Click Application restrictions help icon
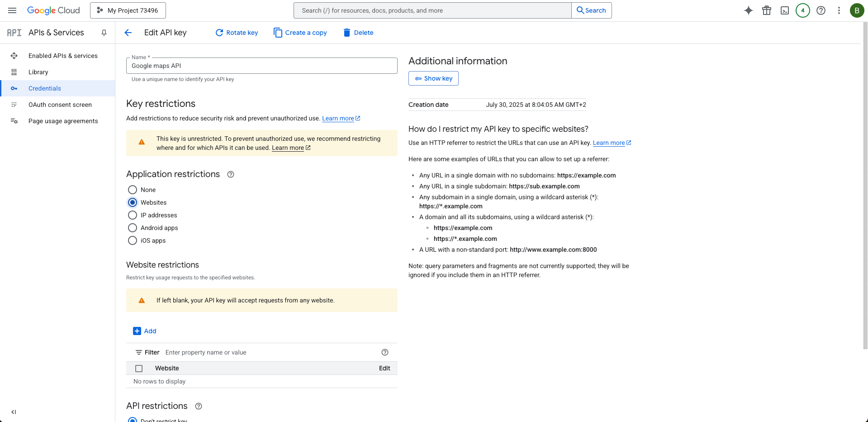 [231, 174]
